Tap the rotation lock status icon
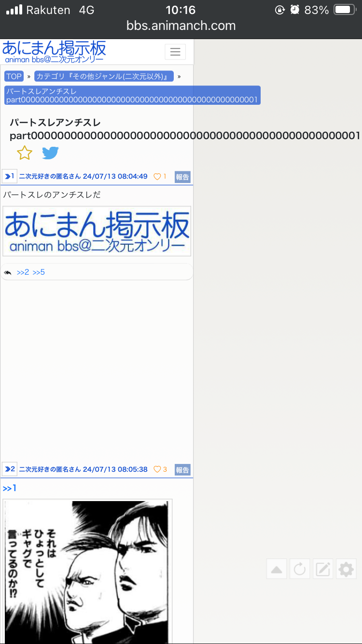 (x=280, y=10)
